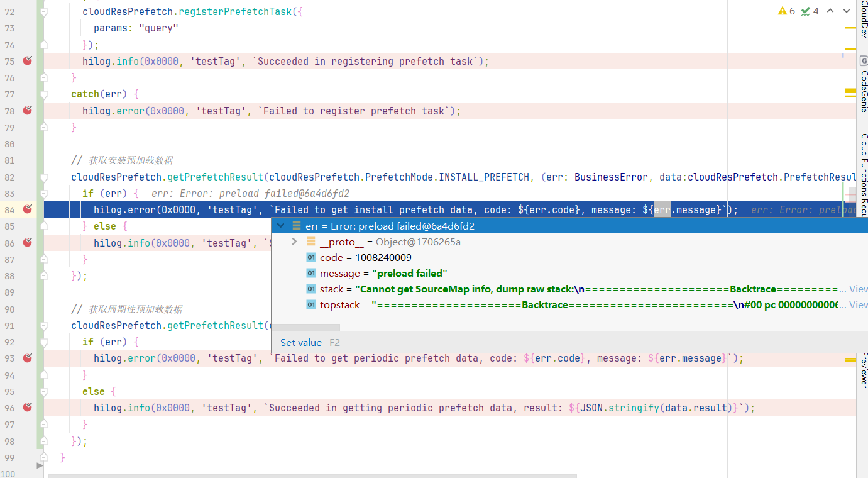Open the CodeGenie side panel icon

863,84
